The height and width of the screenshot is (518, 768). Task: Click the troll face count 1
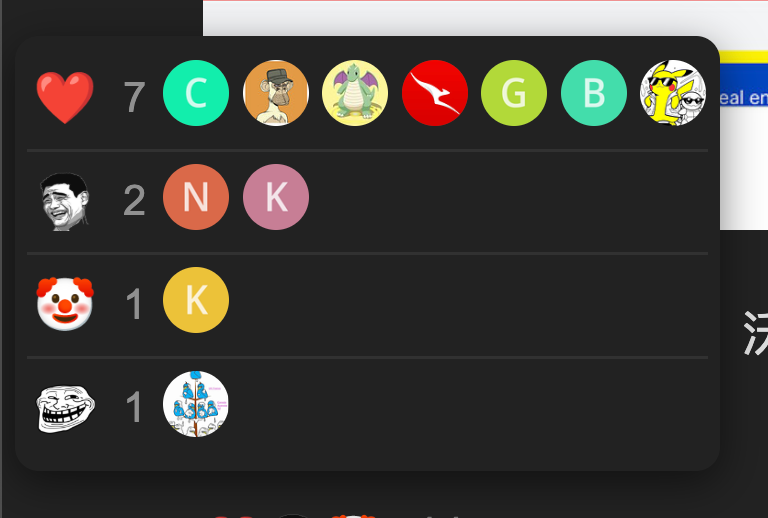(x=134, y=407)
